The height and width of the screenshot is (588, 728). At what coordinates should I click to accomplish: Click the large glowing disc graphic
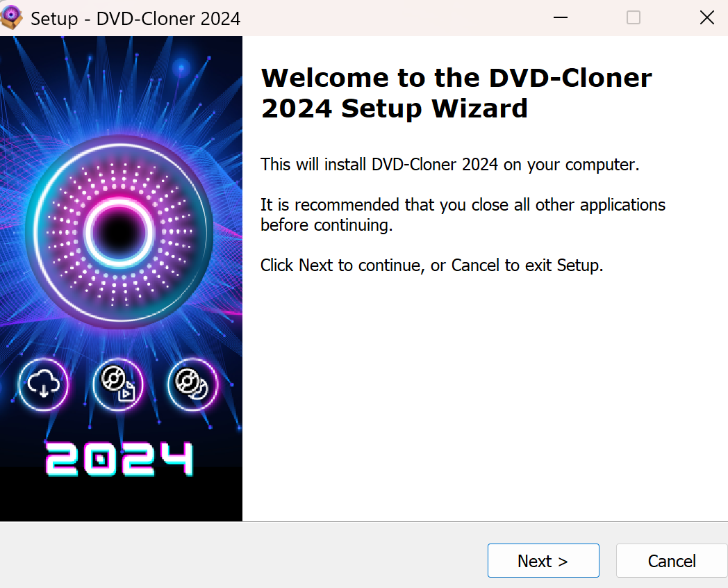point(119,231)
